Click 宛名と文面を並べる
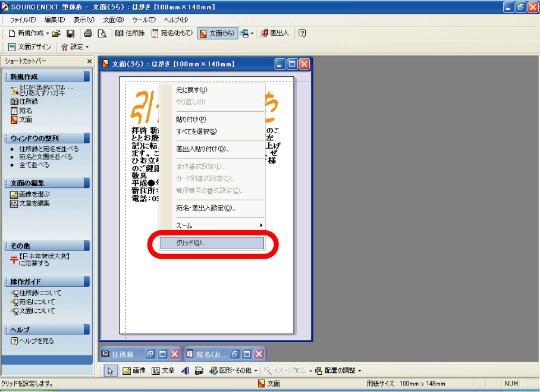The height and width of the screenshot is (392, 540). click(x=46, y=156)
